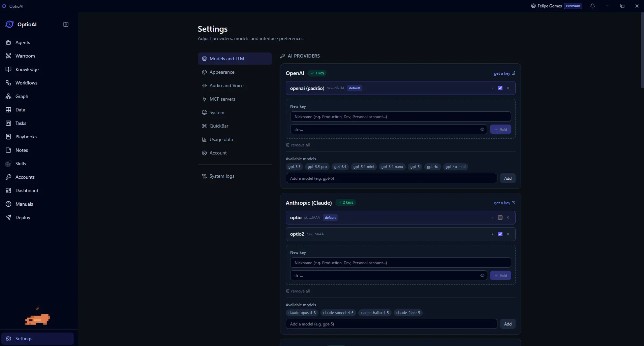Click the Felipe Gomes user icon

click(533, 6)
